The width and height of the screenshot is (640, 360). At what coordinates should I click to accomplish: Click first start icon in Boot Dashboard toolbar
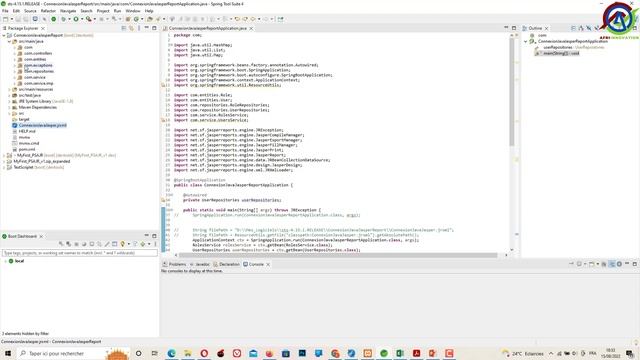tap(61, 244)
